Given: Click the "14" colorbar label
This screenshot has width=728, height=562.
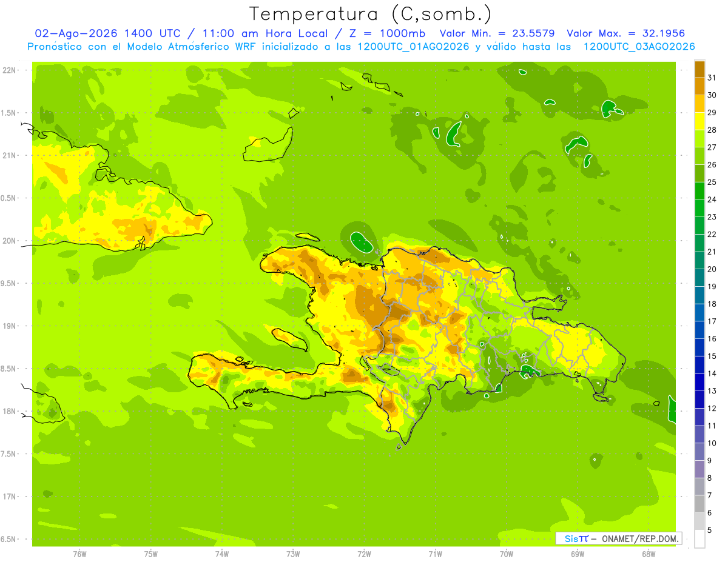Looking at the screenshot, I should [712, 373].
